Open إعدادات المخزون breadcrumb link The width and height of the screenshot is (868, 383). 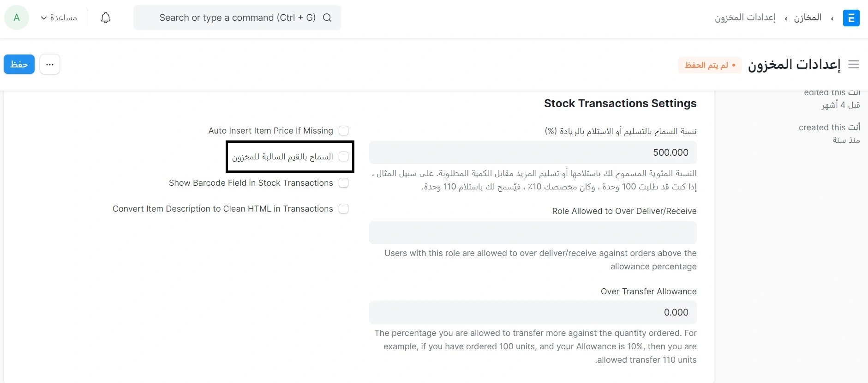745,18
